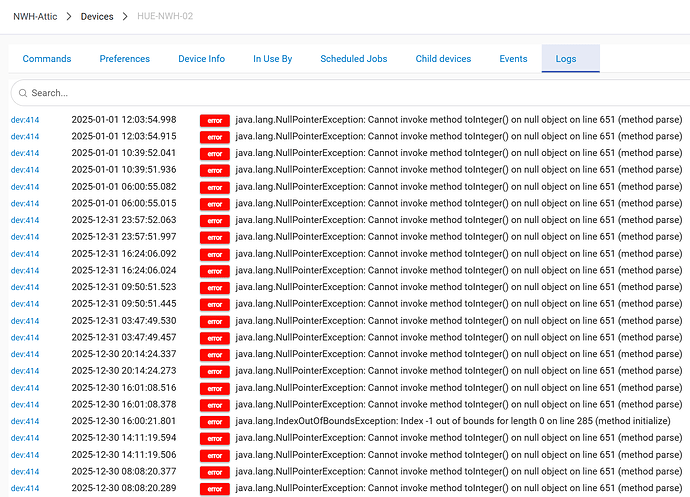Go to NWH-Attic breadcrumb
This screenshot has width=690, height=497.
coord(35,16)
